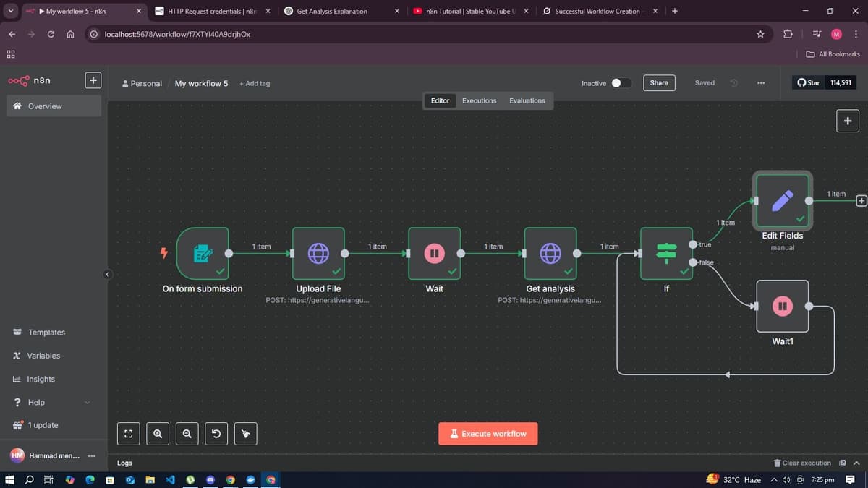Open the workflow options menu with three dots
The width and height of the screenshot is (868, 488).
point(761,82)
